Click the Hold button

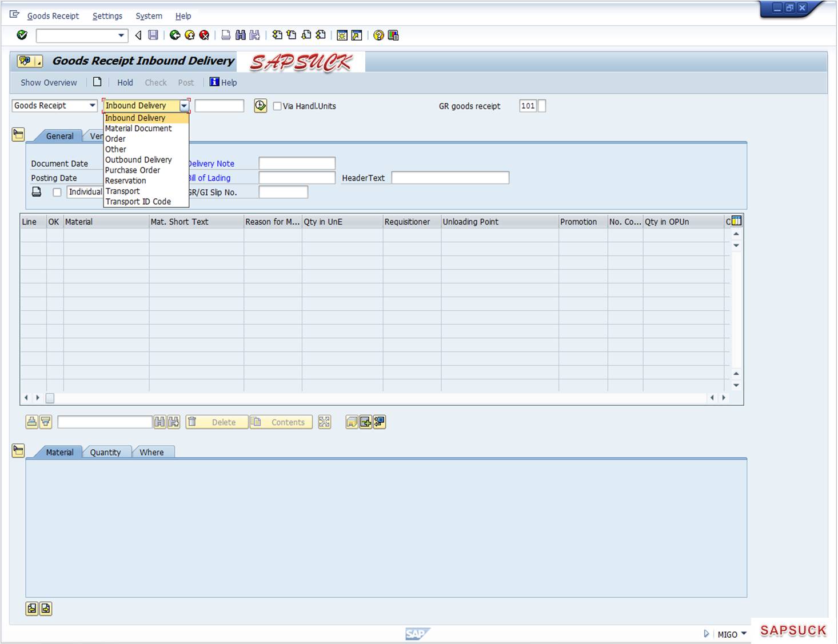point(125,82)
